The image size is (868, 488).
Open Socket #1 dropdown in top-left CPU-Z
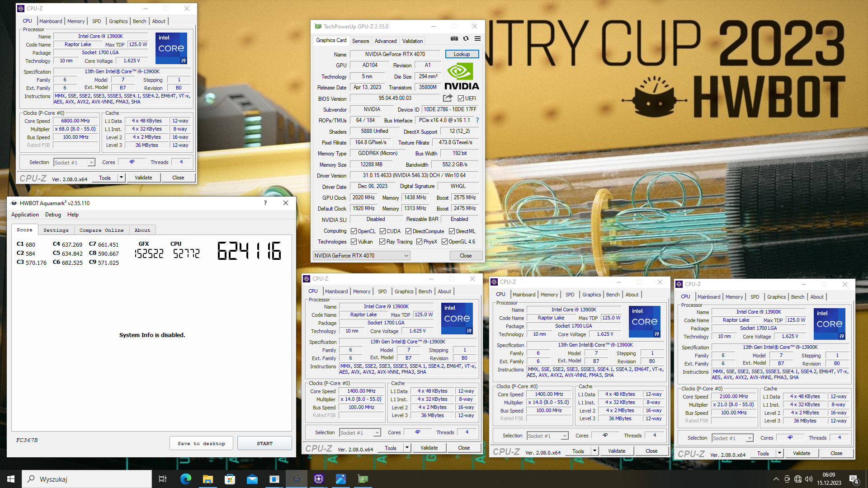click(x=74, y=163)
